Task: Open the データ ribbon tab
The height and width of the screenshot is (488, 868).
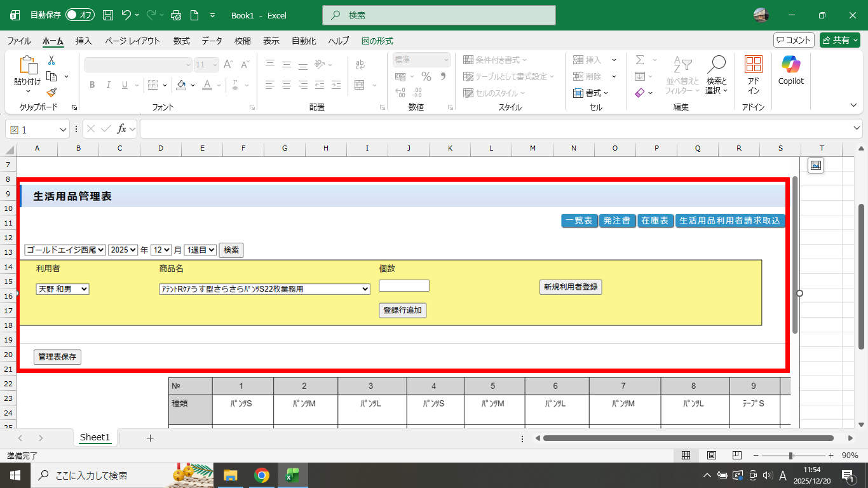Action: pos(212,41)
